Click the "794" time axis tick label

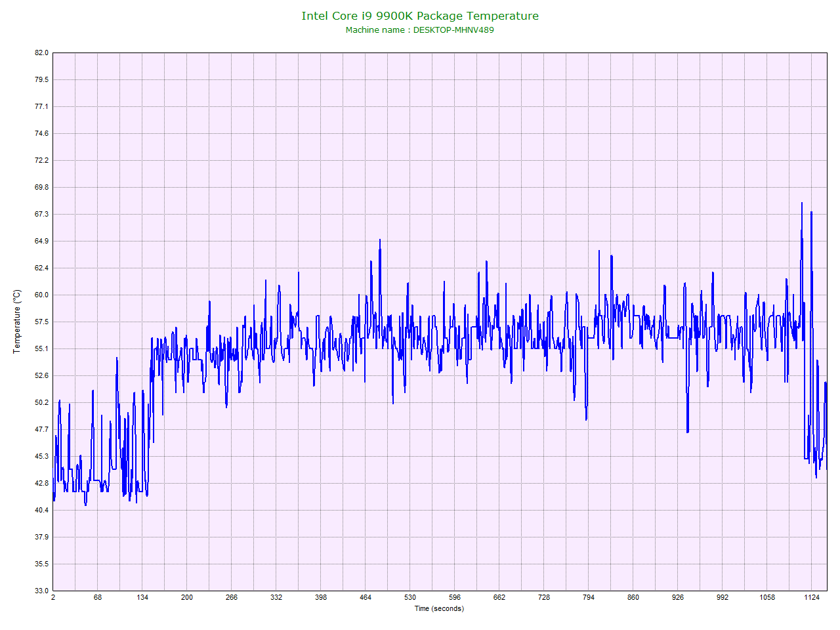click(x=589, y=597)
